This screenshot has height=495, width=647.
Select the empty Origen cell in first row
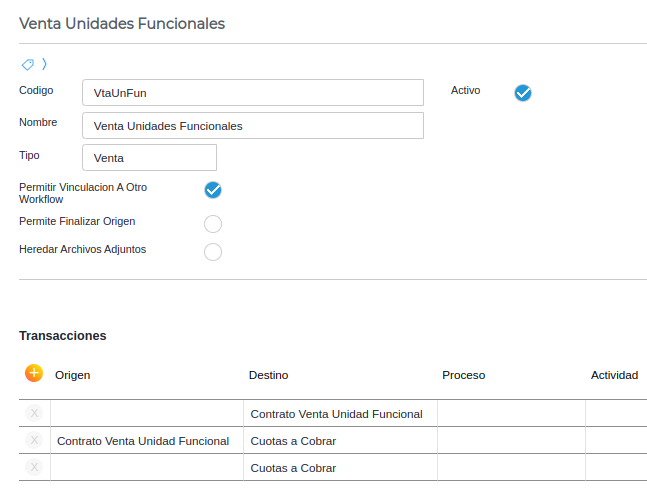point(147,413)
